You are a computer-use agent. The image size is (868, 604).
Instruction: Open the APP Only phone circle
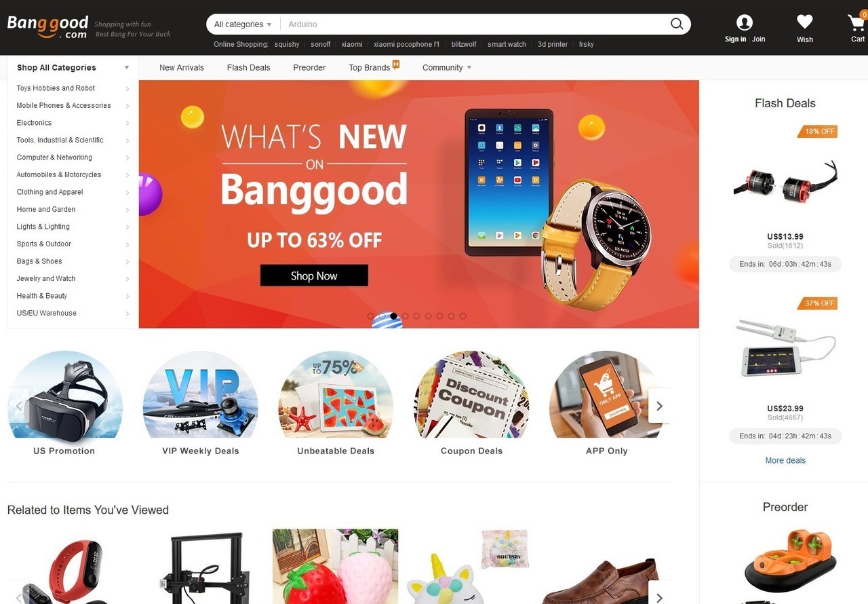(x=606, y=394)
